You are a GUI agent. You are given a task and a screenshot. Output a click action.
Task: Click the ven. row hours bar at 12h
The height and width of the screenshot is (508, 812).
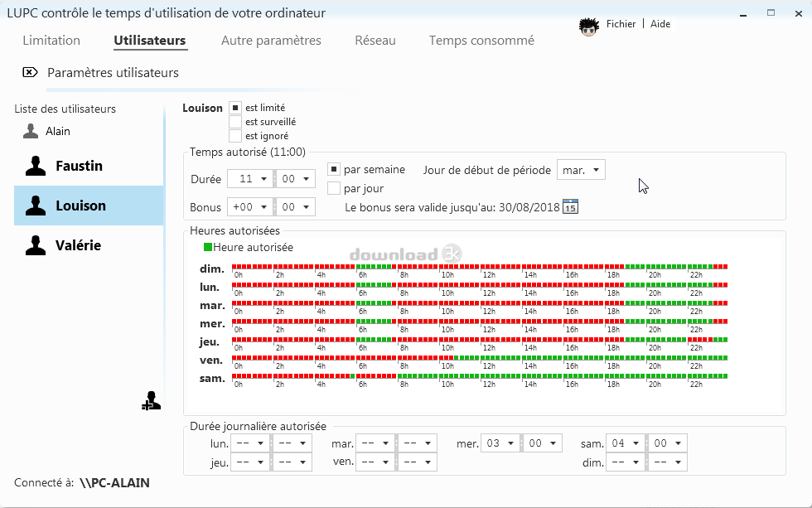(482, 358)
